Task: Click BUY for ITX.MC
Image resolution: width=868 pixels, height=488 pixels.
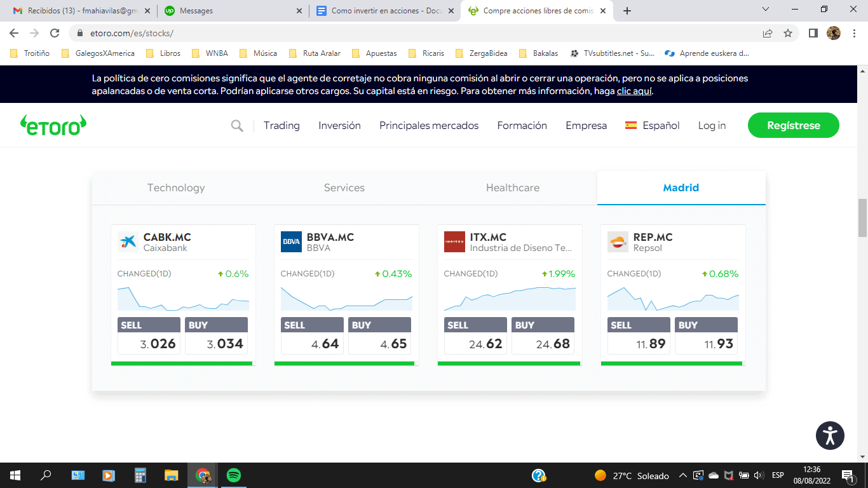Action: tap(543, 336)
